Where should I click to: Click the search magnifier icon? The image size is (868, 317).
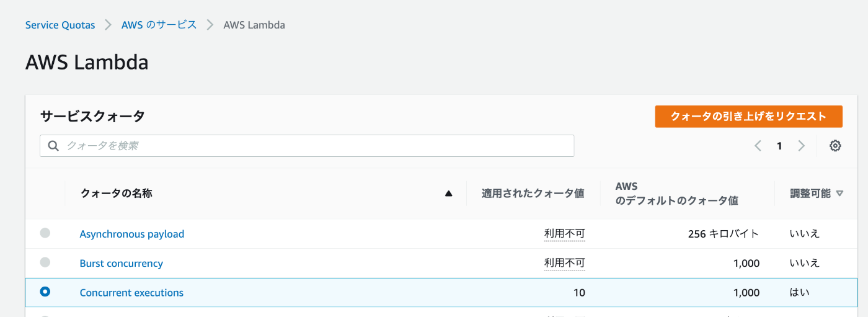[x=53, y=146]
